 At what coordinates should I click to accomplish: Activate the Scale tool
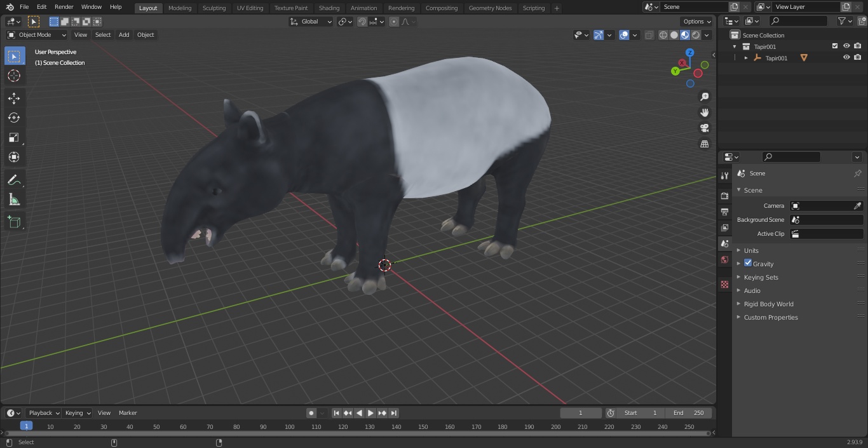click(x=14, y=137)
